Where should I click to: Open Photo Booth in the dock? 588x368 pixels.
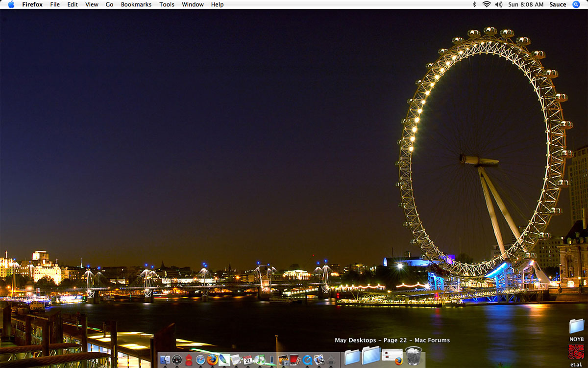pos(295,360)
